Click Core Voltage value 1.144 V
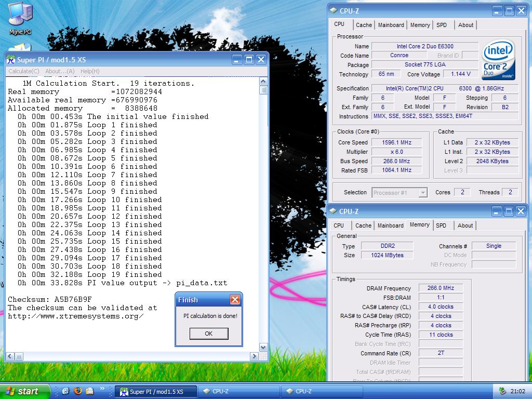 460,74
